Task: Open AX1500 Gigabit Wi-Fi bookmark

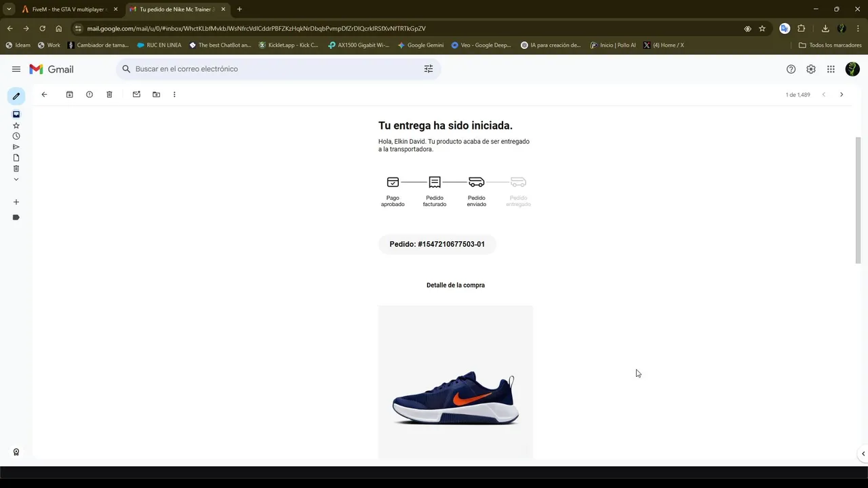Action: click(x=358, y=45)
